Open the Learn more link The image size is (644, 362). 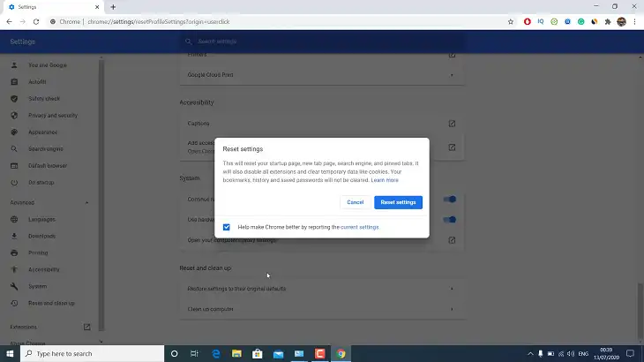(x=385, y=180)
